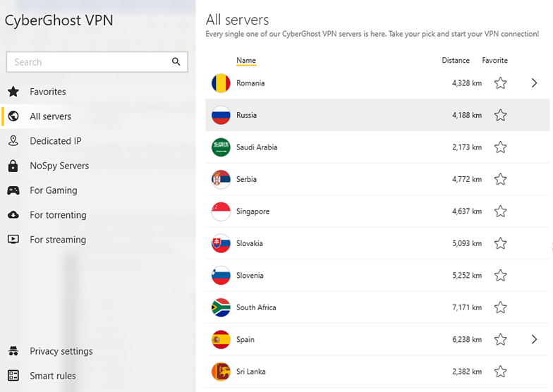
Task: Star Singapore as a favorite server
Action: 501,212
